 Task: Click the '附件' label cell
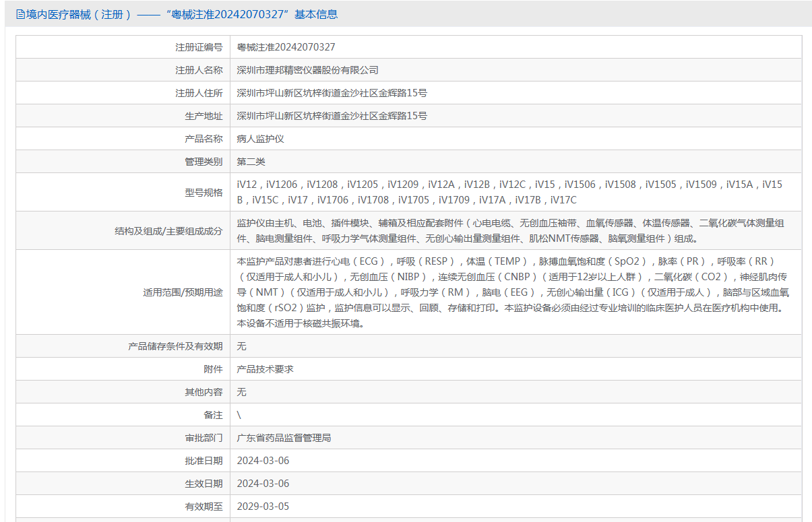pyautogui.click(x=123, y=369)
